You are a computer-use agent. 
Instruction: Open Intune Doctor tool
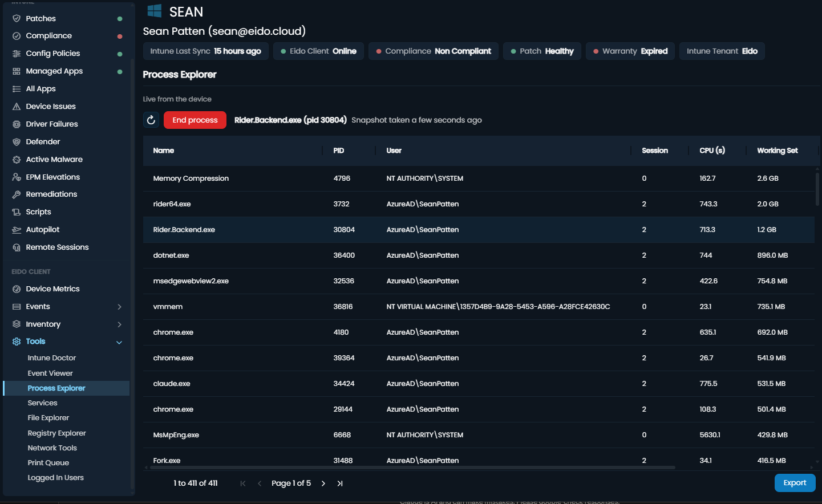pyautogui.click(x=52, y=358)
